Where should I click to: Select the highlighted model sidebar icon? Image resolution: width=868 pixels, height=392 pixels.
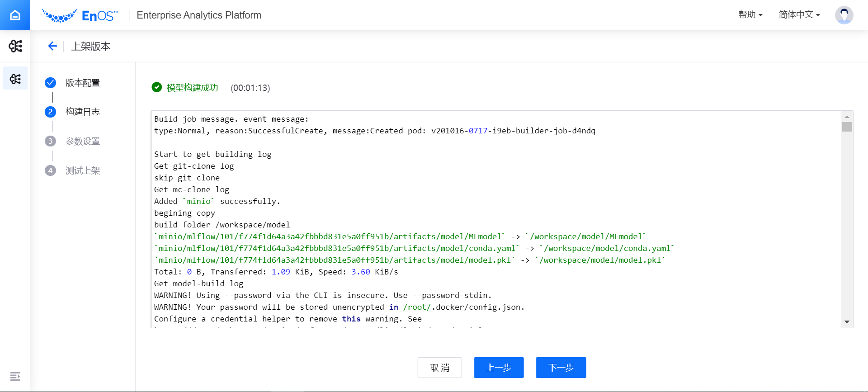[15, 79]
